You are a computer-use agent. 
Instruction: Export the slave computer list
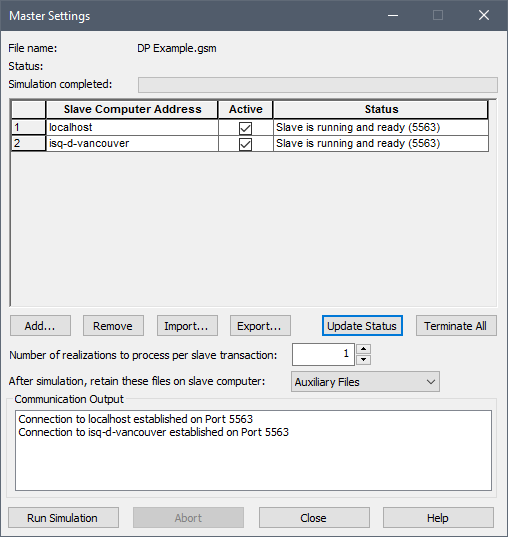click(x=260, y=326)
